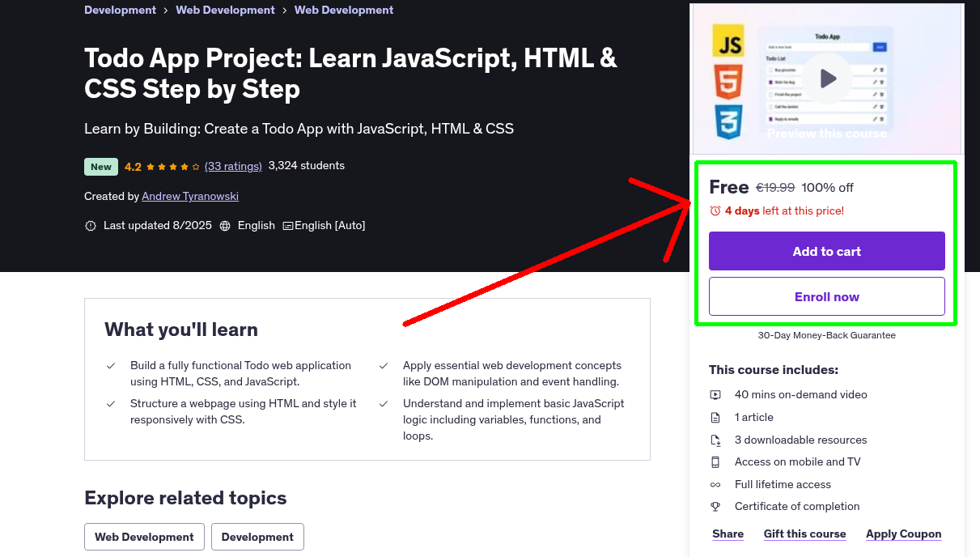Click Gift this course

tap(805, 534)
